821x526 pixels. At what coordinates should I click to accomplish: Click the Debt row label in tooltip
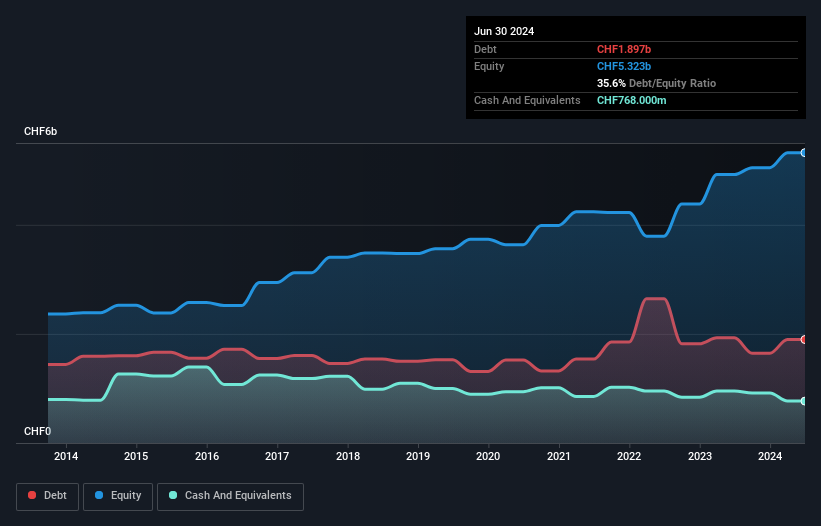tap(485, 49)
